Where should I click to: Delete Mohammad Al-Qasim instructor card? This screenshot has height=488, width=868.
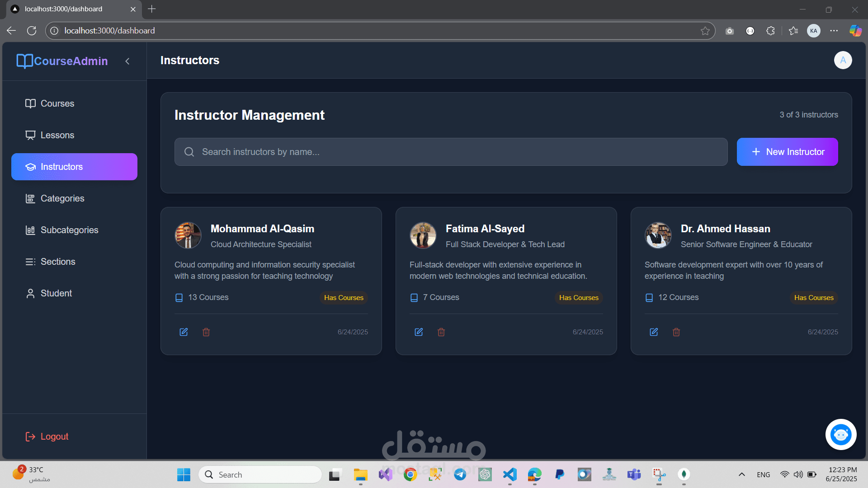coord(206,332)
